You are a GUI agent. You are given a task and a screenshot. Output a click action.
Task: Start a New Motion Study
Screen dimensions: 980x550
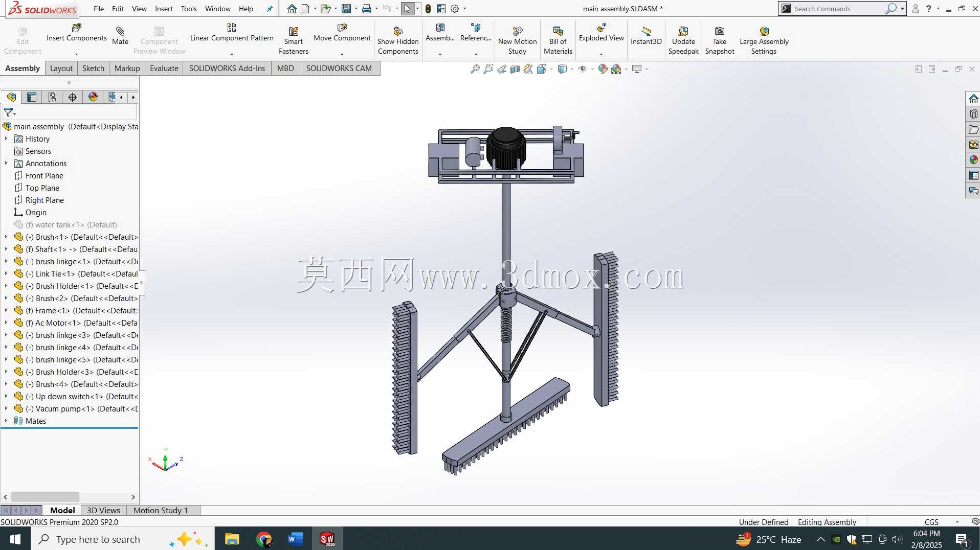[x=517, y=41]
